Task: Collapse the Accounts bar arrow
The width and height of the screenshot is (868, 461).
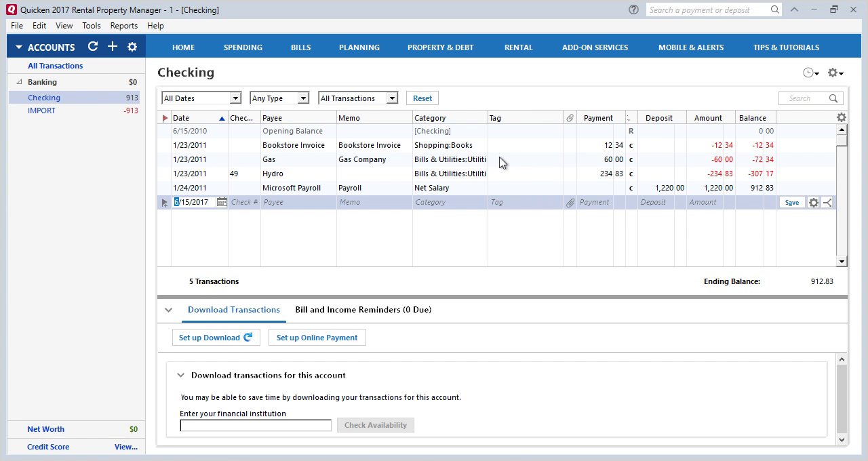Action: click(19, 47)
